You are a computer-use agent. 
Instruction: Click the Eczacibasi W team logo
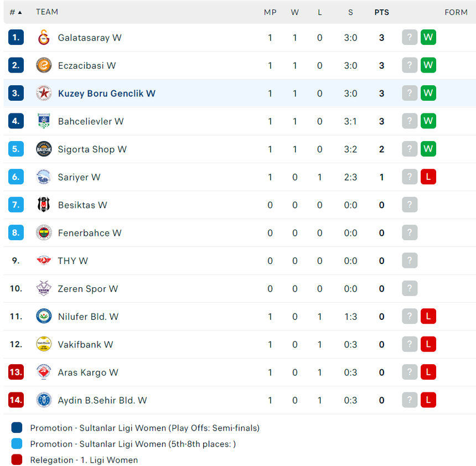click(x=44, y=65)
